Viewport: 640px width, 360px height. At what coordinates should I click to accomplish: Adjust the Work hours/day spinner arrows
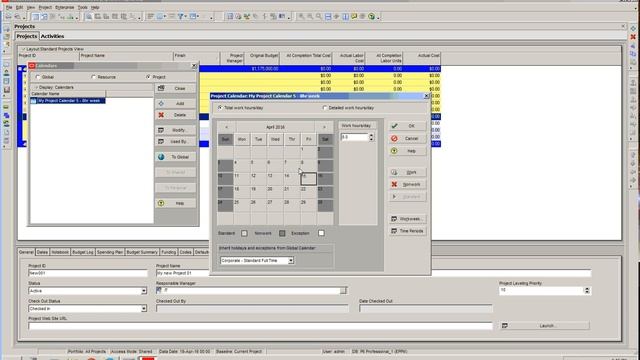click(371, 137)
